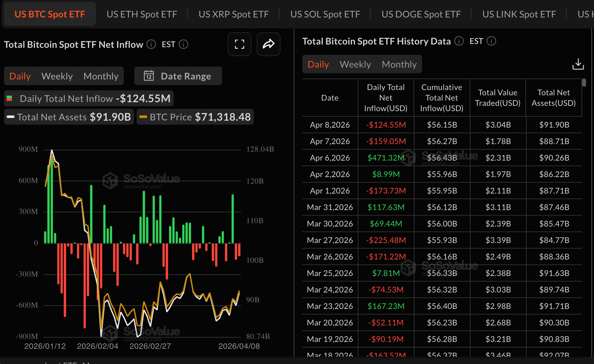This screenshot has width=594, height=364.
Task: Switch chart to Monthly view
Action: [x=101, y=76]
